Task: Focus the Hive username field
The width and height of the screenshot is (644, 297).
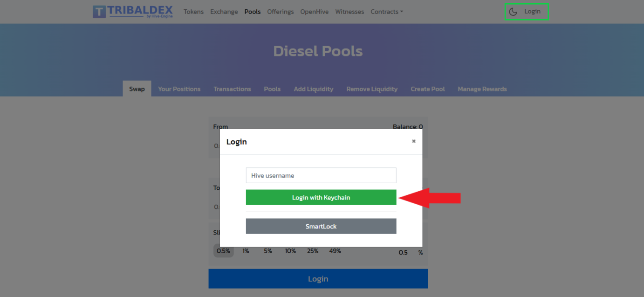Action: pos(321,175)
